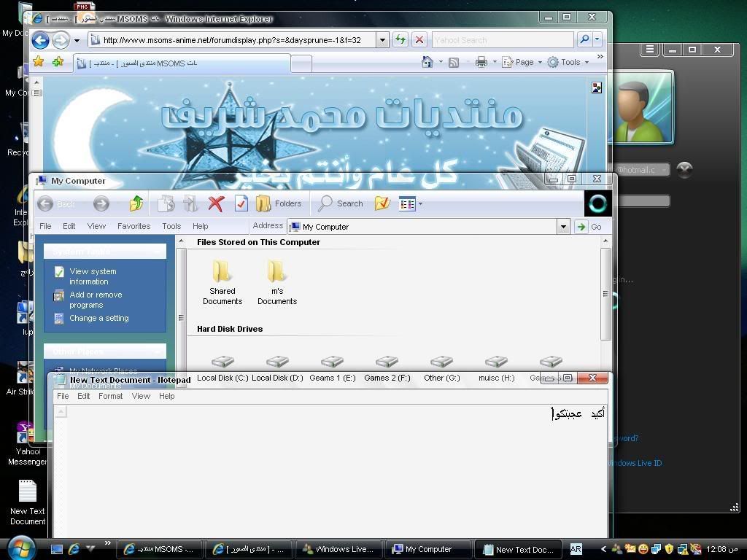Toggle the AR language bar indicator
Screen dimensions: 747x560
576,549
